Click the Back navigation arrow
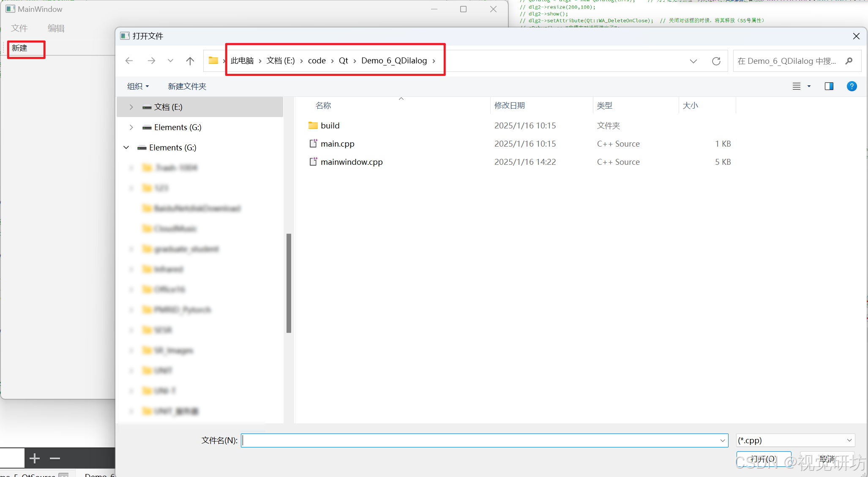 click(129, 61)
